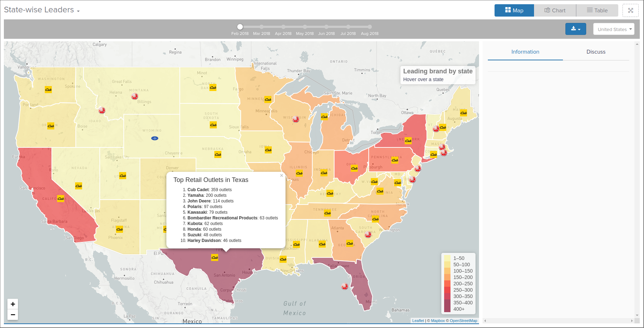Select the Cub Cadet marker in California

point(61,199)
